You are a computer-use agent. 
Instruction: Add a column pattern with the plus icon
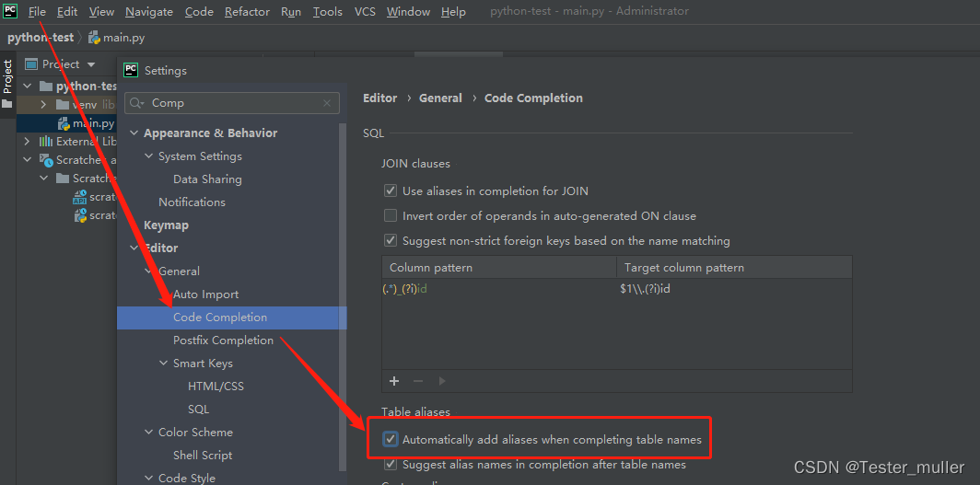(394, 381)
